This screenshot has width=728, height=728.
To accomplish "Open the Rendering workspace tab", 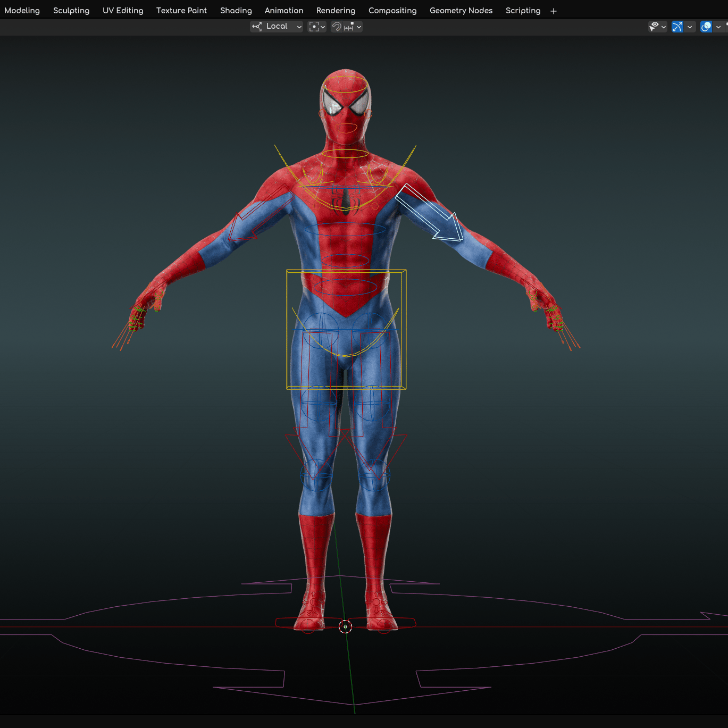I will click(336, 11).
